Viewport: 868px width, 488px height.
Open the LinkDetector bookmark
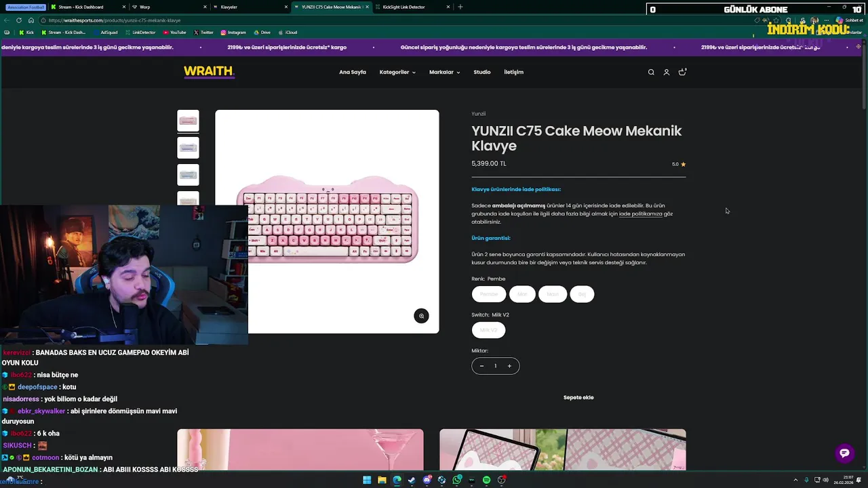[x=140, y=33]
